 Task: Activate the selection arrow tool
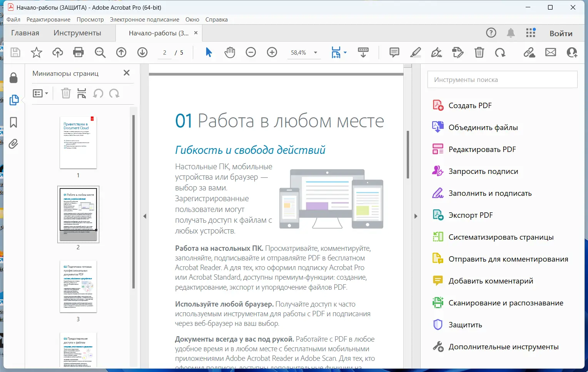(x=209, y=52)
